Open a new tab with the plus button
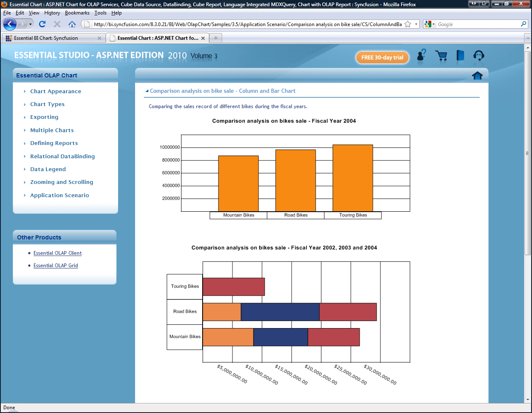532x413 pixels. pyautogui.click(x=215, y=37)
